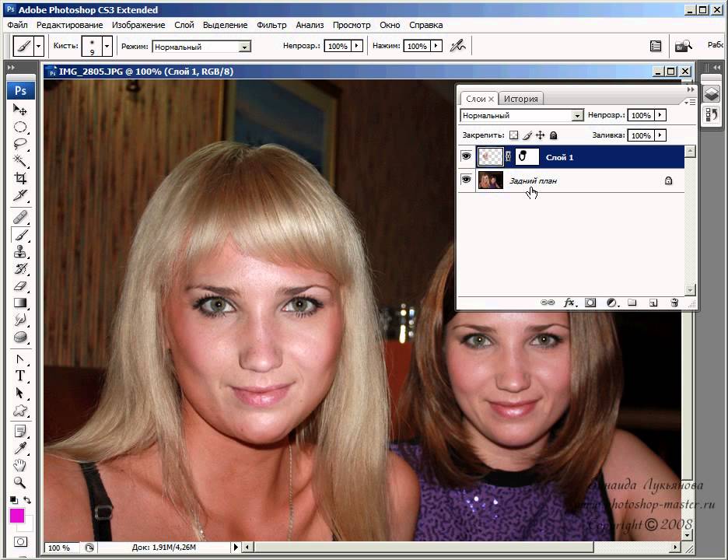
Task: Select the Horizontal Type tool
Action: (20, 376)
